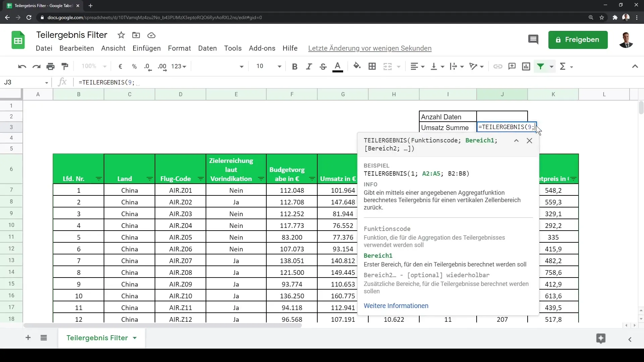644x362 pixels.
Task: Open the Format menu
Action: pyautogui.click(x=179, y=48)
